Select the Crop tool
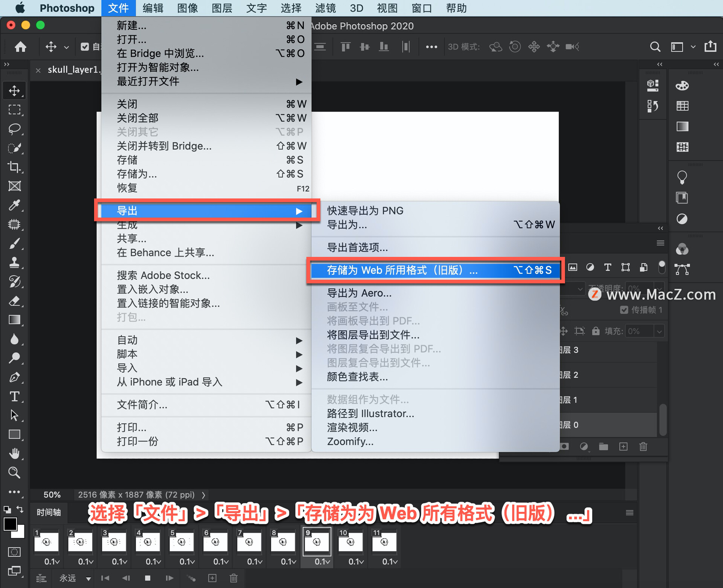723x588 pixels. pyautogui.click(x=14, y=167)
